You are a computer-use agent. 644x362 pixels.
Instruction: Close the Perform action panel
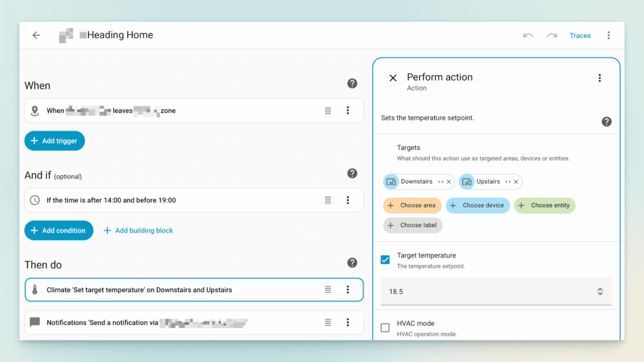(x=392, y=77)
